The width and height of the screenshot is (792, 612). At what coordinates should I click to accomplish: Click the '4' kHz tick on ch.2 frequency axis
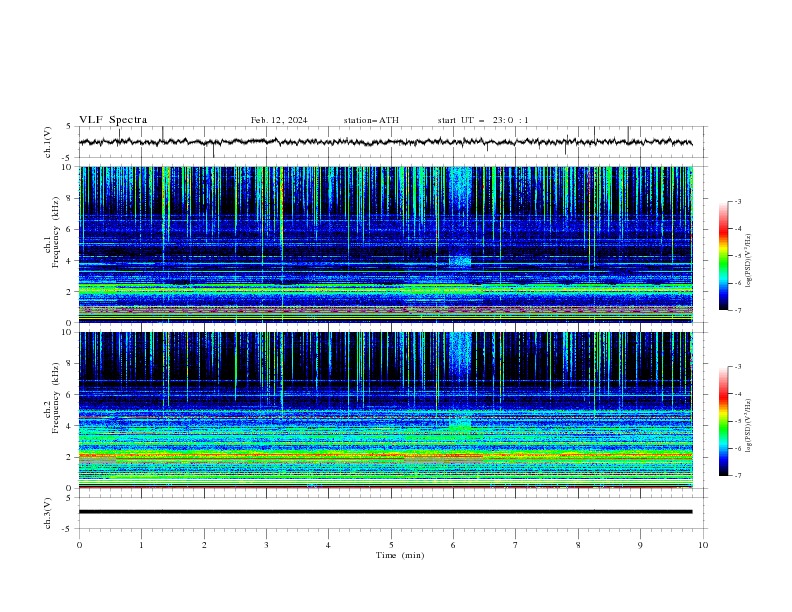click(x=71, y=426)
